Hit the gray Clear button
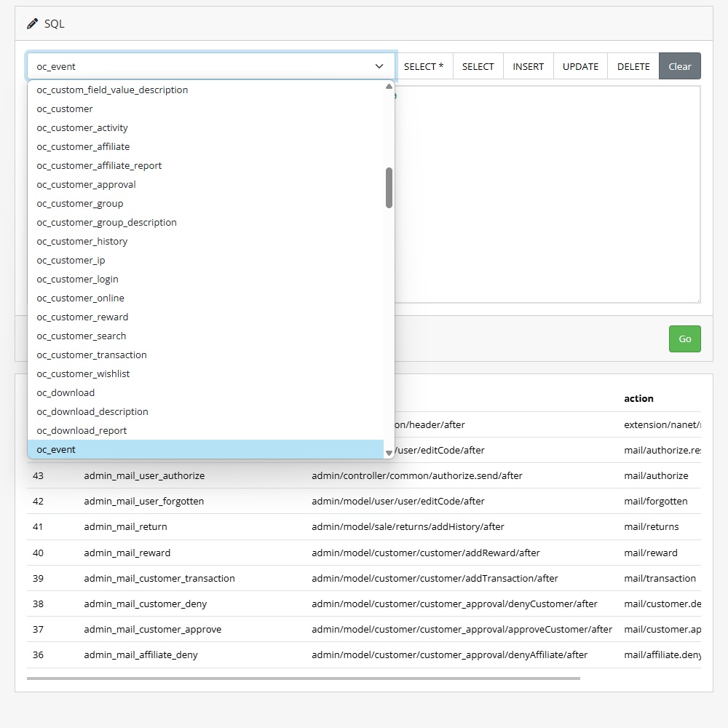728x728 pixels. click(679, 66)
